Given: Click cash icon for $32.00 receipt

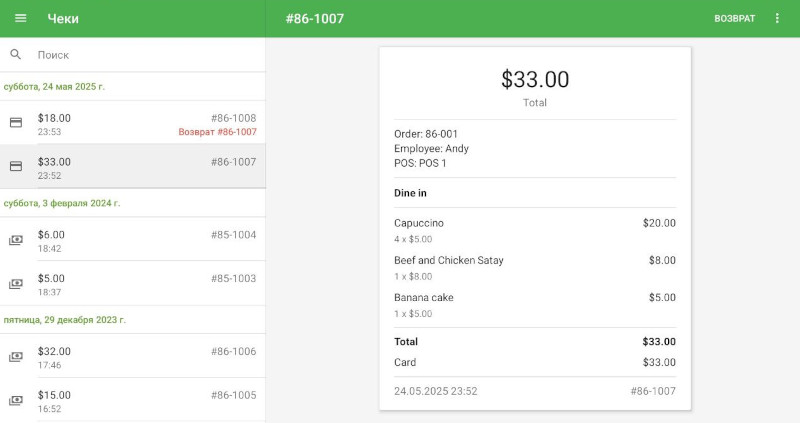Looking at the screenshot, I should tap(16, 357).
